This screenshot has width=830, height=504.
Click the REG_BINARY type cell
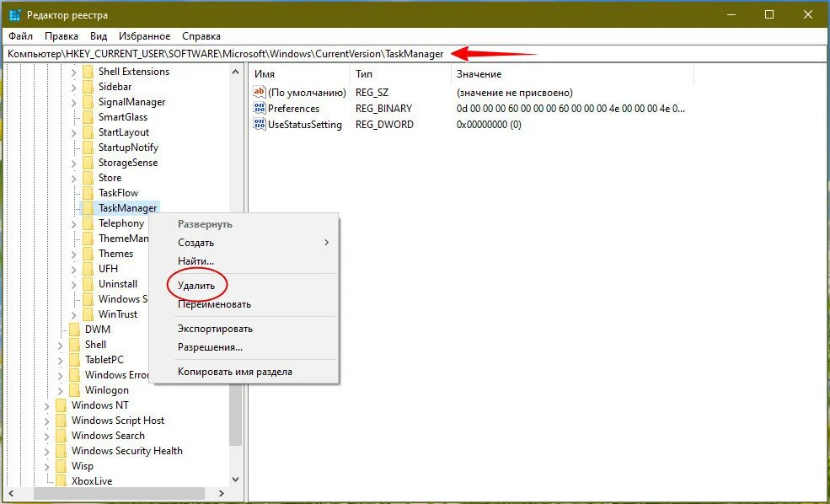(383, 109)
